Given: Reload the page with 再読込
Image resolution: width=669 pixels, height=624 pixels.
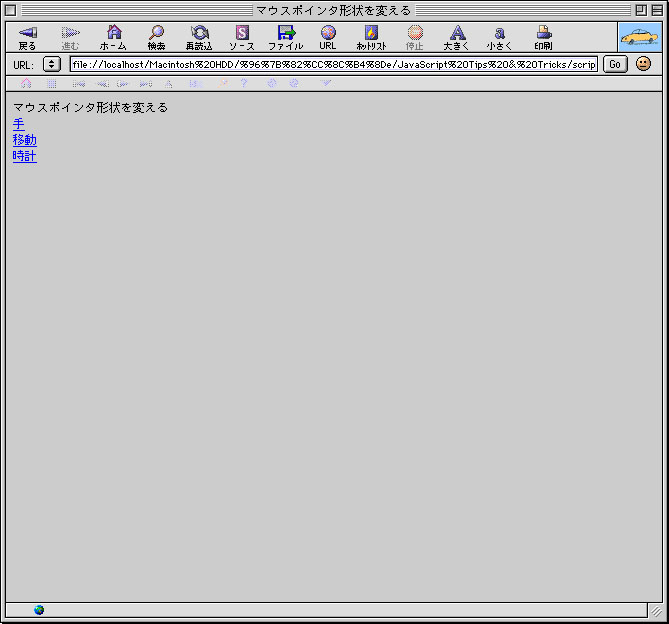Looking at the screenshot, I should click(199, 38).
